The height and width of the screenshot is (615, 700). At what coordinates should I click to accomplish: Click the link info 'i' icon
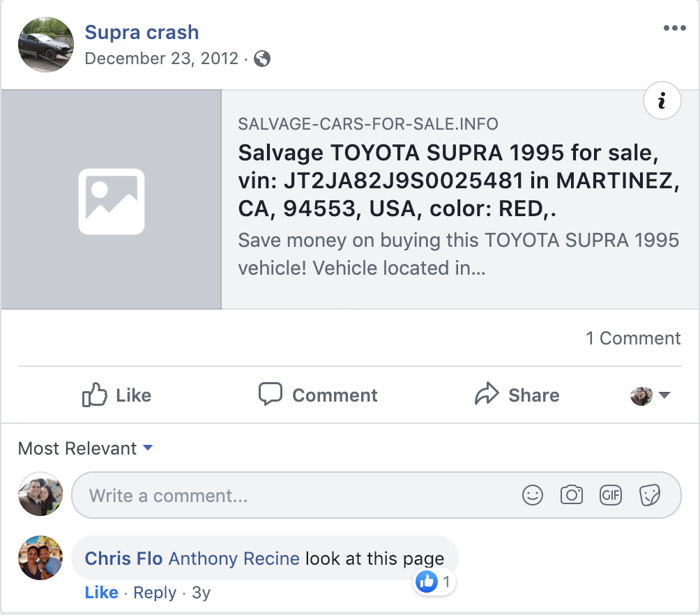point(662,100)
